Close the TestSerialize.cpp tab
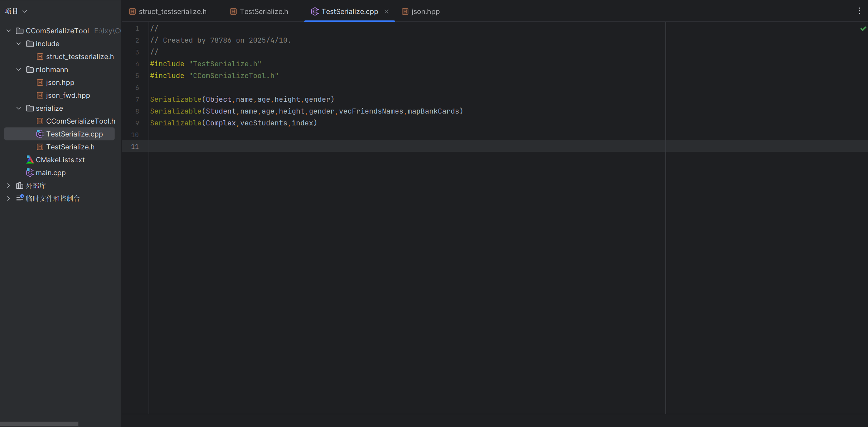The height and width of the screenshot is (427, 868). pos(387,11)
